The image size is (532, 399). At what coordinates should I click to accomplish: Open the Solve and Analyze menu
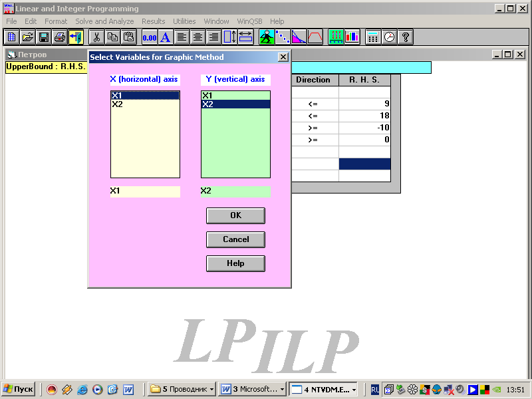104,21
